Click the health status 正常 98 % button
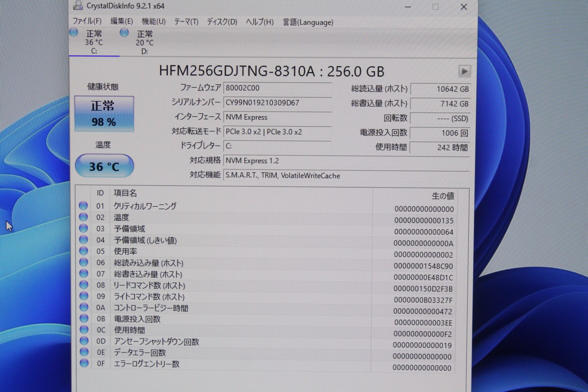This screenshot has height=392, width=588. click(x=104, y=114)
